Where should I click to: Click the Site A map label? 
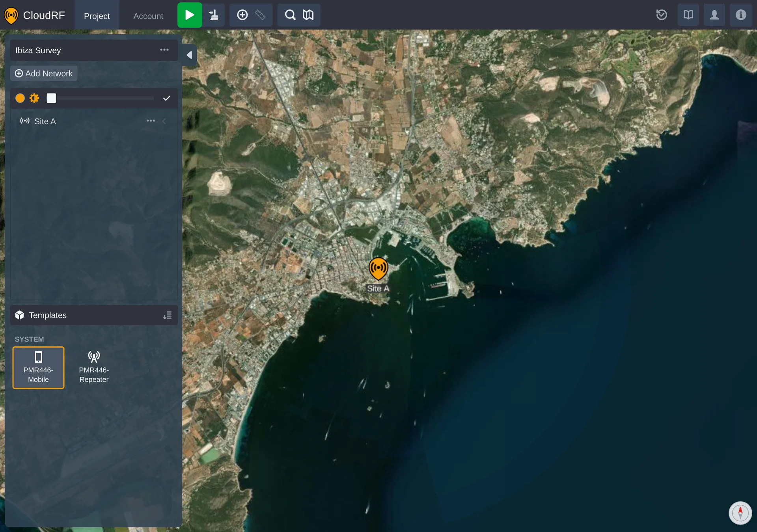point(378,288)
